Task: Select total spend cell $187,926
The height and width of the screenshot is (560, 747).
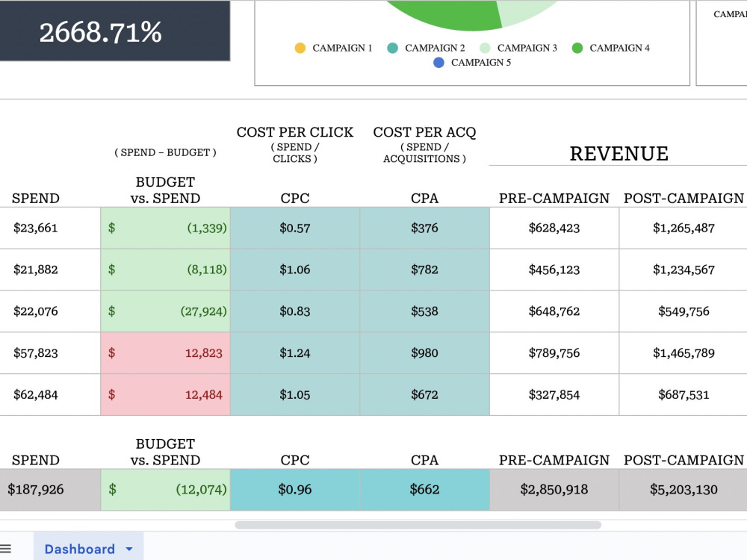Action: coord(50,490)
